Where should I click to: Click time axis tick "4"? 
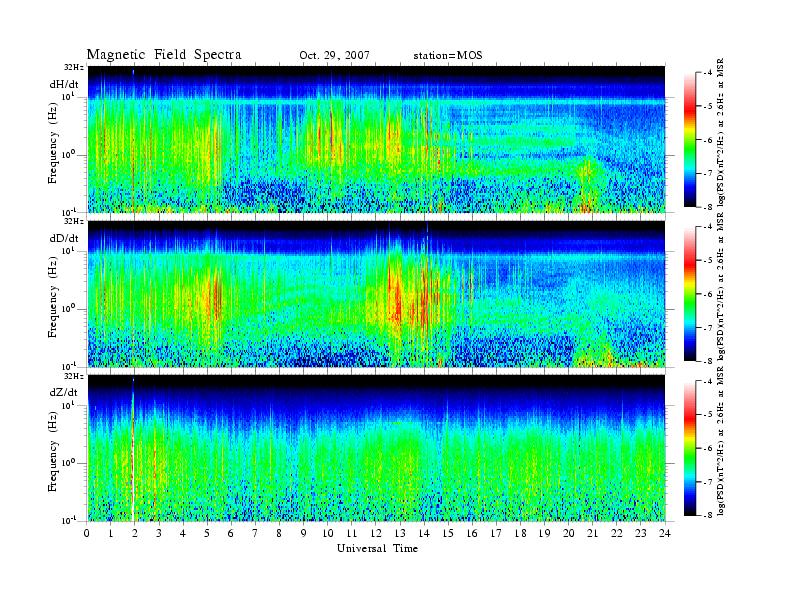(183, 533)
